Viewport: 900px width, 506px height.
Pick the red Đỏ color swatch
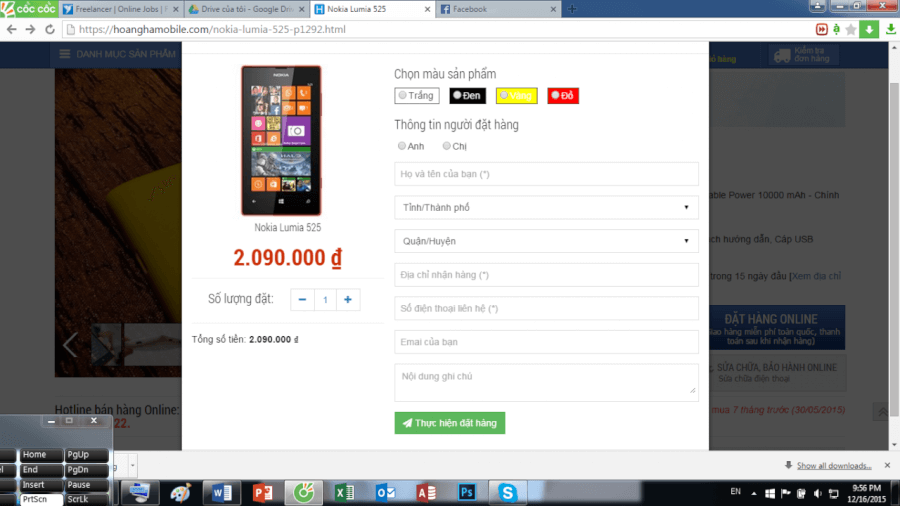click(x=563, y=96)
